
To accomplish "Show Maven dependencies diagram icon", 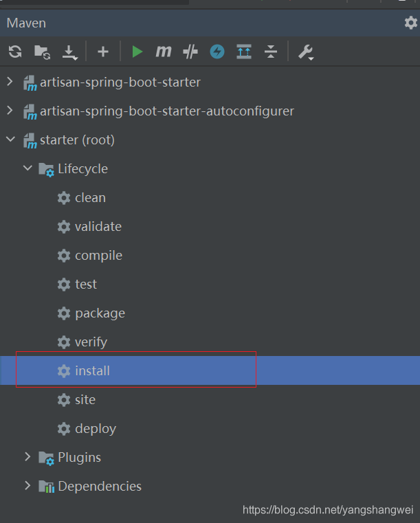I will (244, 52).
